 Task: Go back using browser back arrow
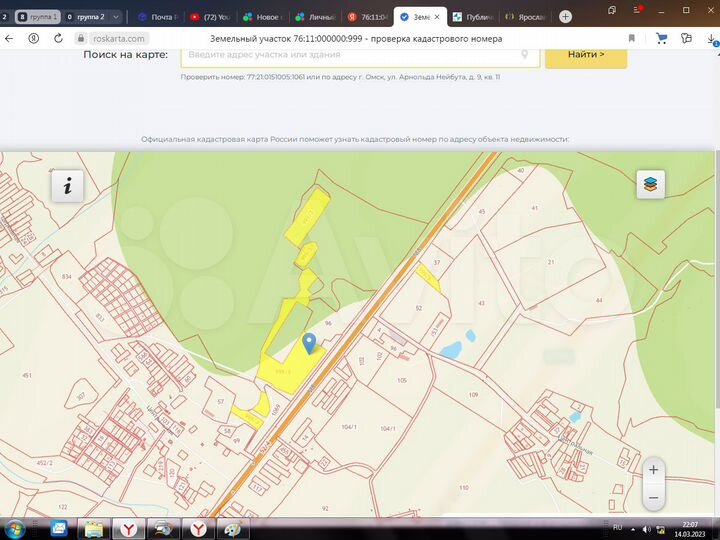(9, 38)
